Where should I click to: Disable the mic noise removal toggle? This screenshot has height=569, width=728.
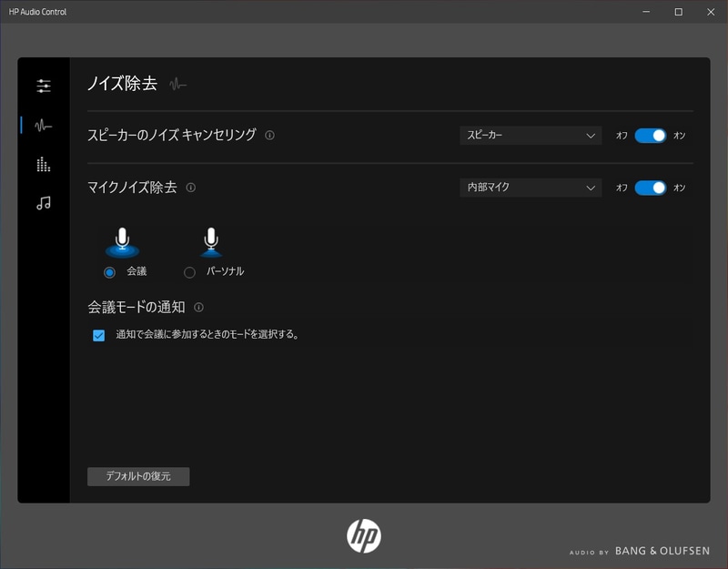click(x=652, y=188)
